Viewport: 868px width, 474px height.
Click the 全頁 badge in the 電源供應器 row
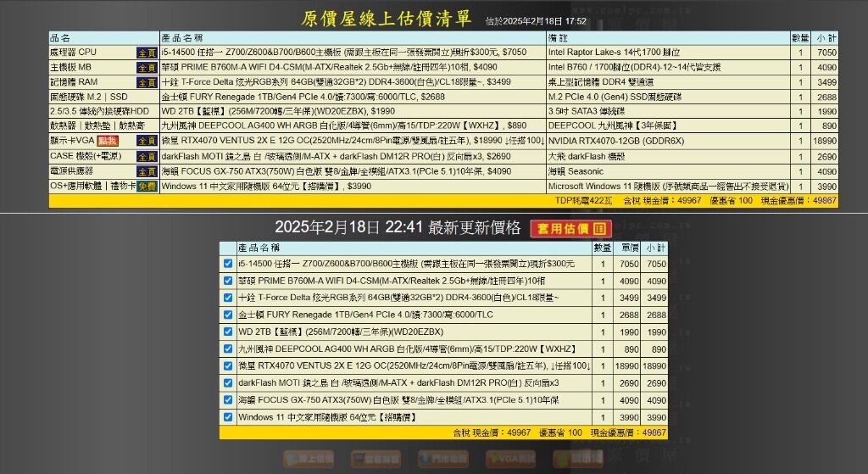coord(147,171)
